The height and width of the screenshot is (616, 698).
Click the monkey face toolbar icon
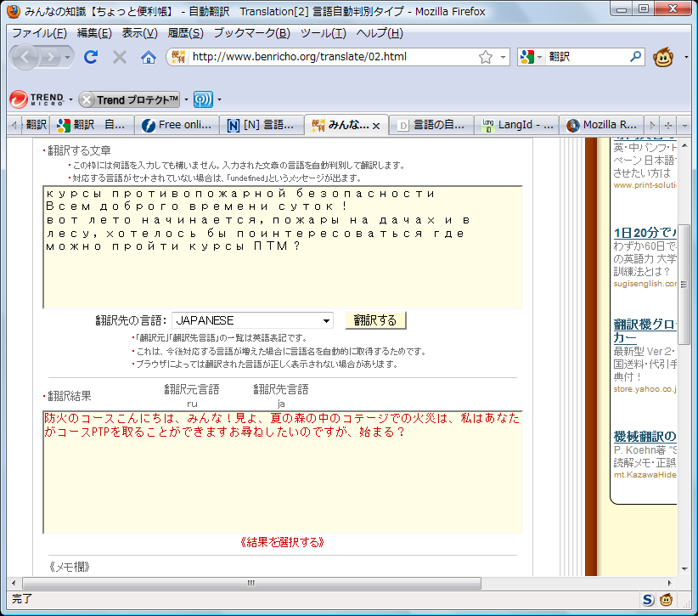663,57
